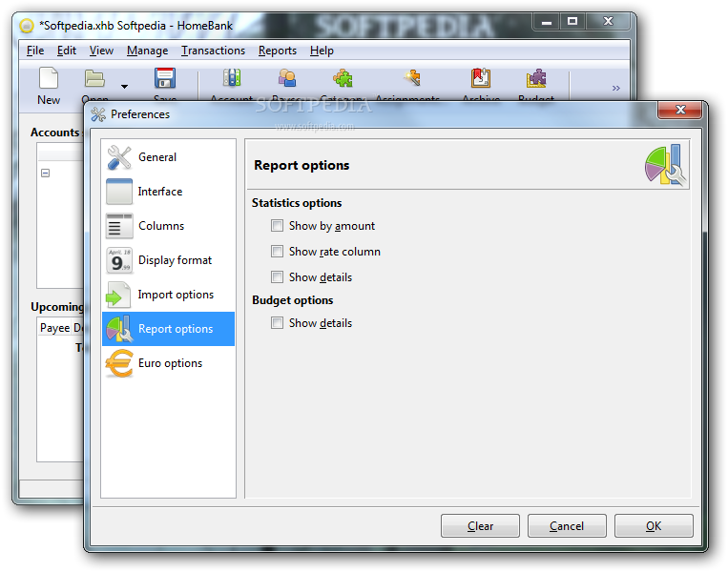The height and width of the screenshot is (572, 728).
Task: Close the Preferences dialog
Action: pyautogui.click(x=680, y=110)
